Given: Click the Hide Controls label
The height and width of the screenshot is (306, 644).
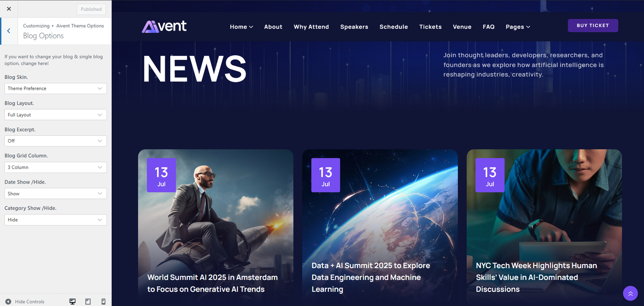Looking at the screenshot, I should [x=30, y=302].
